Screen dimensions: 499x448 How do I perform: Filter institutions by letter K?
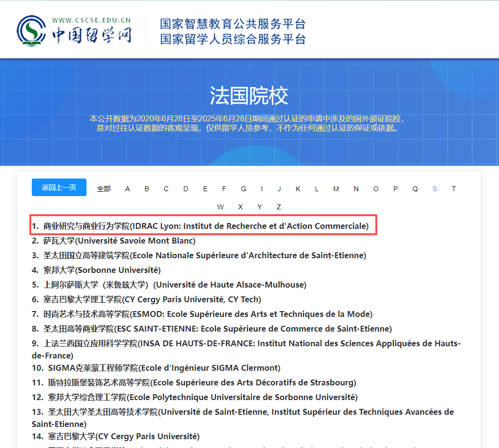(x=298, y=188)
